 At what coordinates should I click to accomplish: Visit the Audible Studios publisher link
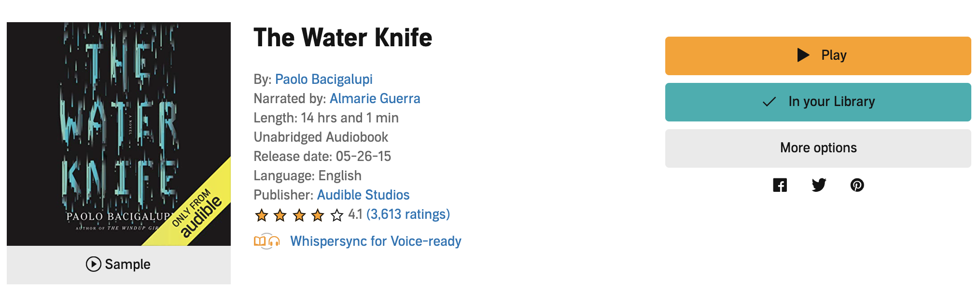(363, 195)
